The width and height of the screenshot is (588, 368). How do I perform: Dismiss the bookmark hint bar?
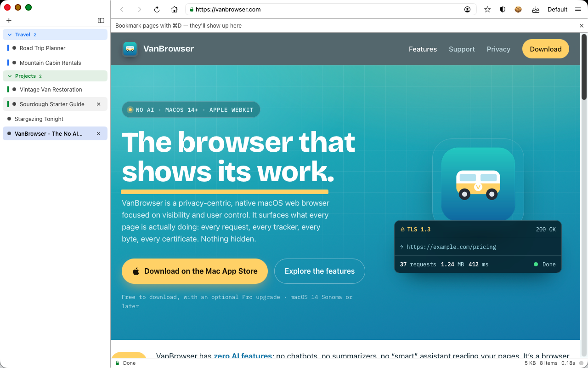582,26
